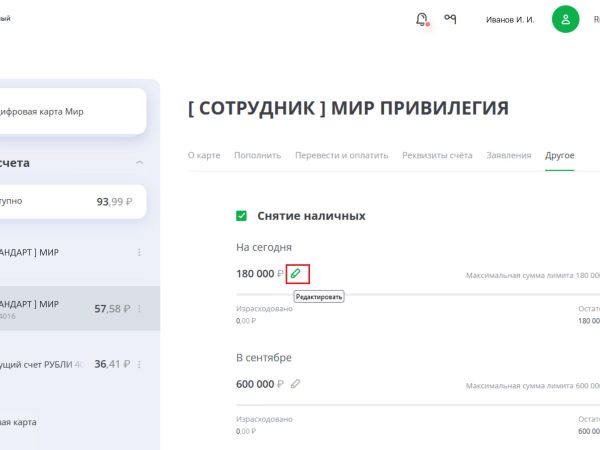Screen dimensions: 600x450
Task: Click the На сегодня label
Action: click(x=264, y=248)
